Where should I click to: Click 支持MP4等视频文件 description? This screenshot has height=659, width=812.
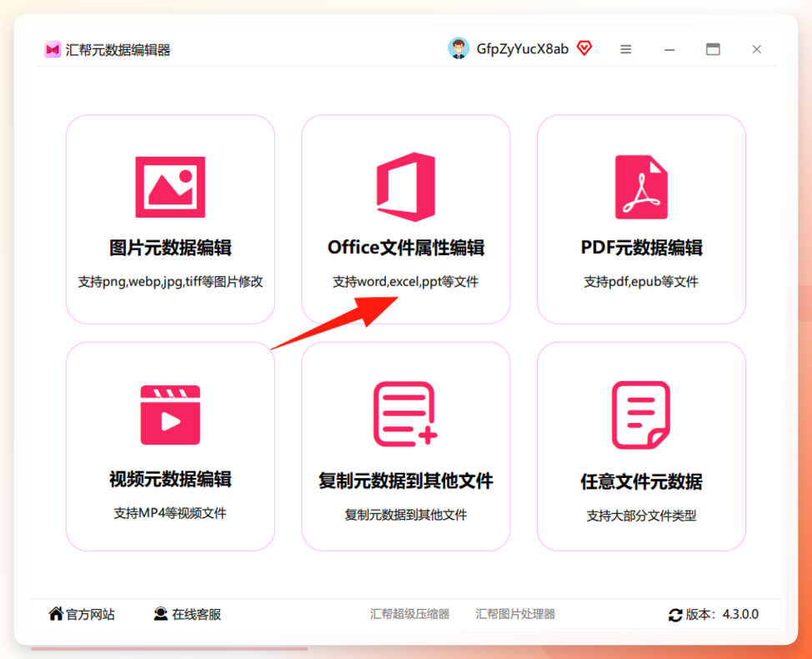[x=170, y=513]
